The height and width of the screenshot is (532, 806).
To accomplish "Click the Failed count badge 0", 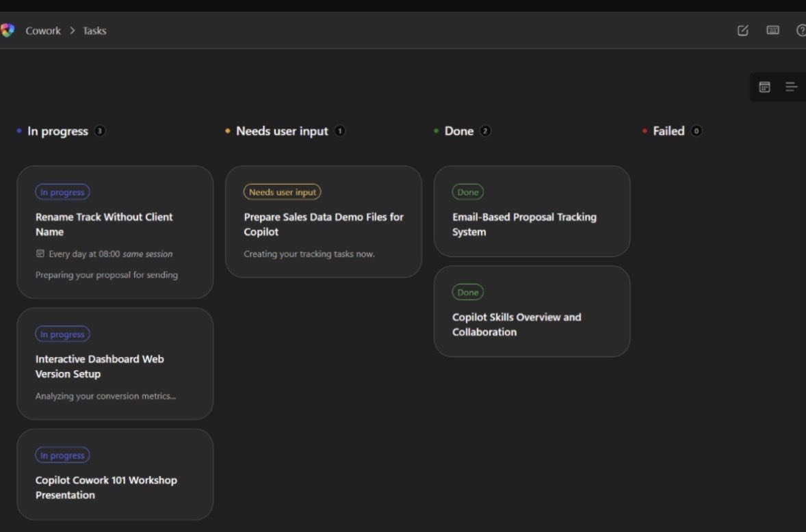I will [x=696, y=131].
